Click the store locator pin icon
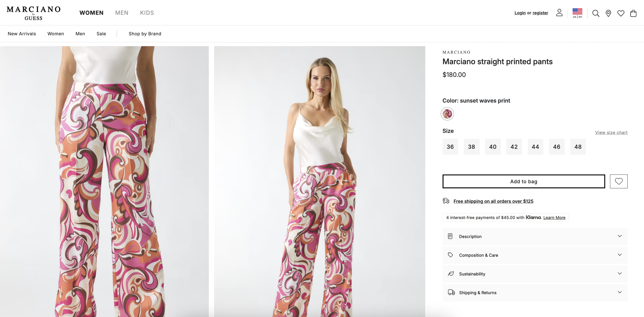This screenshot has height=317, width=644. pos(608,13)
